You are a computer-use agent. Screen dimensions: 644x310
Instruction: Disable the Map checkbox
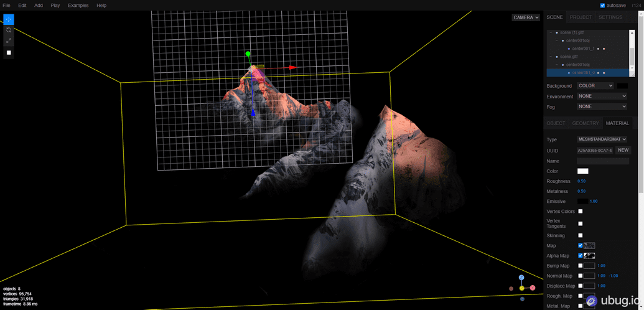[581, 245]
